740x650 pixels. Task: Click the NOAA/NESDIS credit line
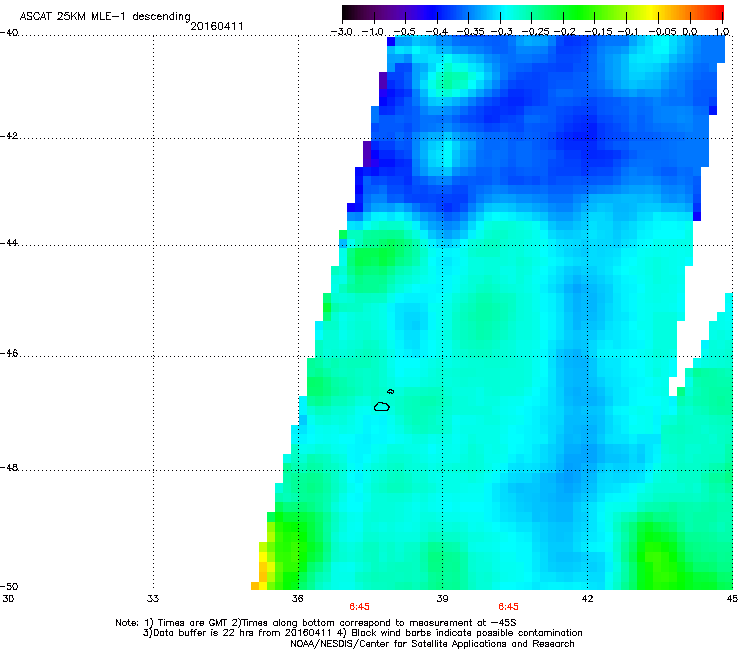pyautogui.click(x=432, y=643)
